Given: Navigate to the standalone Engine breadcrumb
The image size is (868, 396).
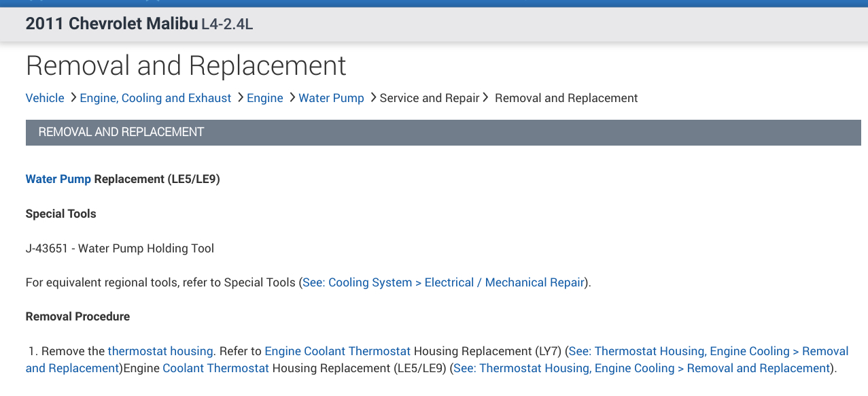Looking at the screenshot, I should tap(265, 98).
